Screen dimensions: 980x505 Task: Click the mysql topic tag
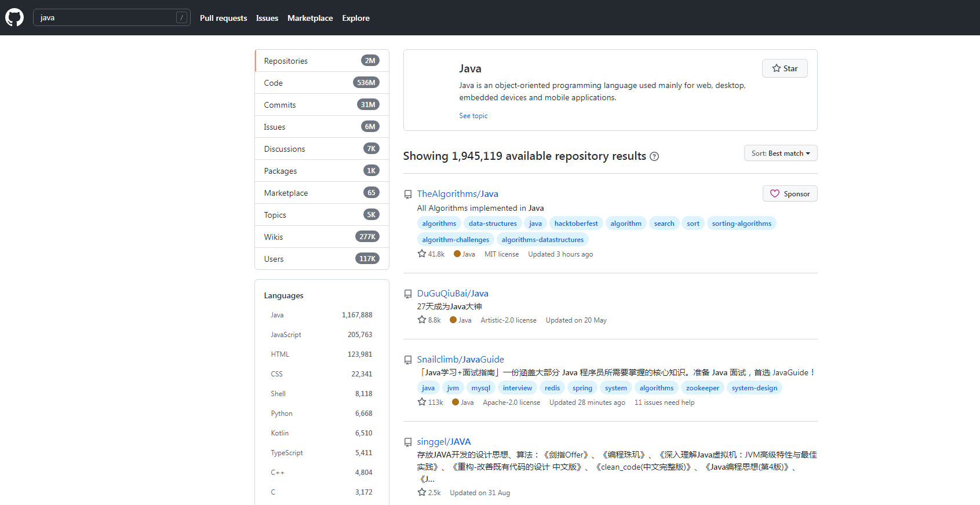480,388
